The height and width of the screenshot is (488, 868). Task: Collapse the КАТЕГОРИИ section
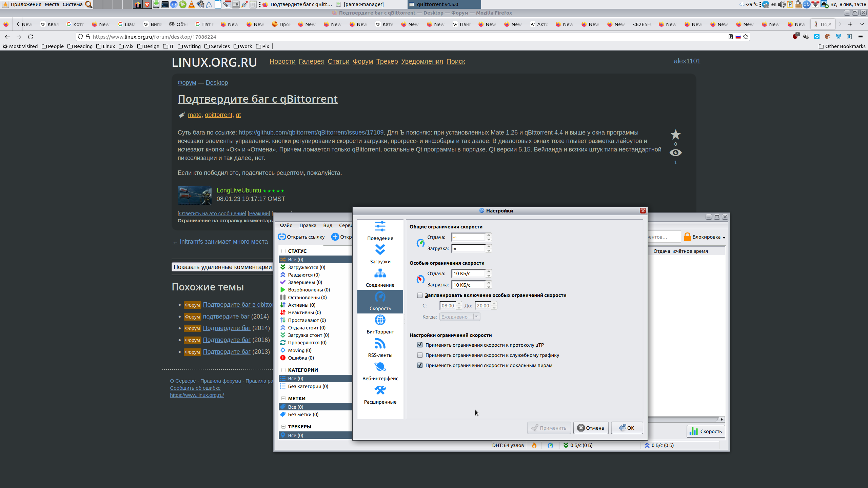click(283, 370)
